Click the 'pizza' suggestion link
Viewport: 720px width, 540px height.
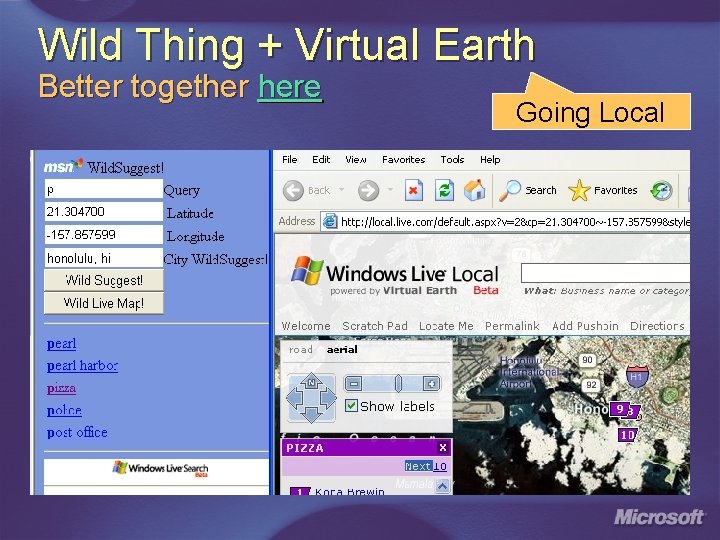pos(61,388)
